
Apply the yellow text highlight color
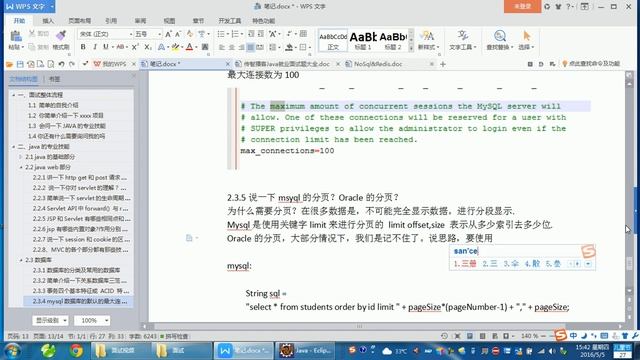pos(175,47)
